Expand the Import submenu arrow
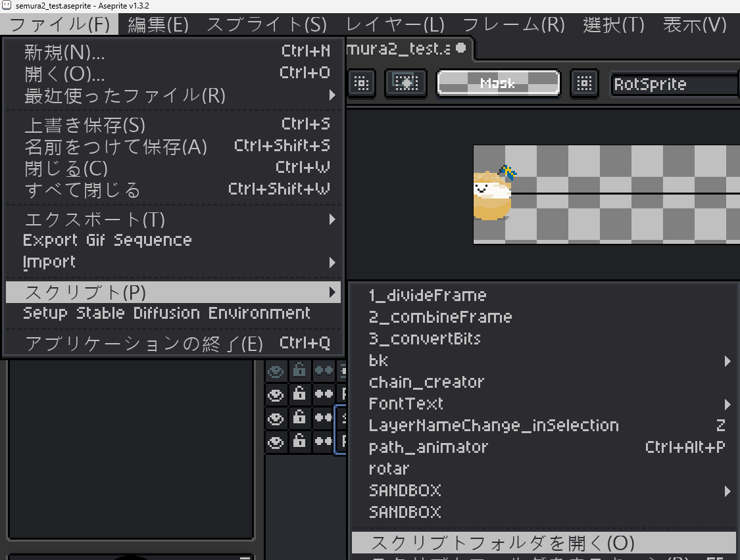This screenshot has width=740, height=560. pyautogui.click(x=332, y=262)
